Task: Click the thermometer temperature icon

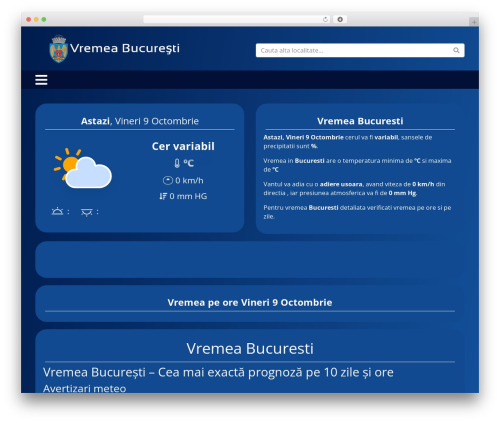Action: (x=177, y=163)
